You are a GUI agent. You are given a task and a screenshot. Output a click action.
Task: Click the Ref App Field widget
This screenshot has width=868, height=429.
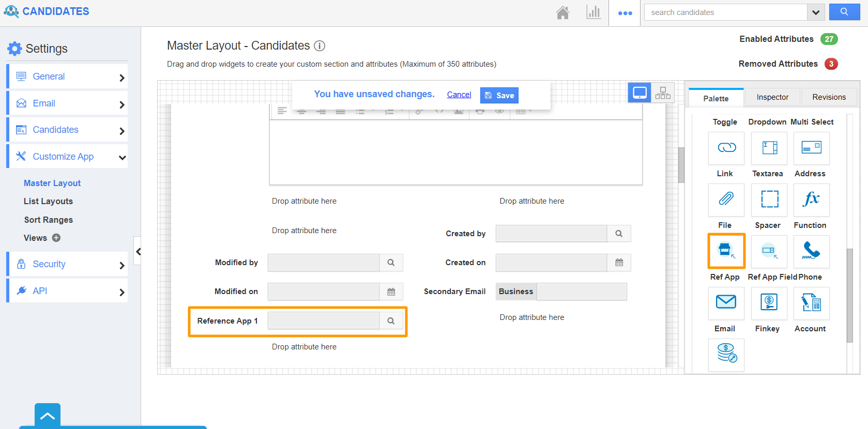pos(769,251)
